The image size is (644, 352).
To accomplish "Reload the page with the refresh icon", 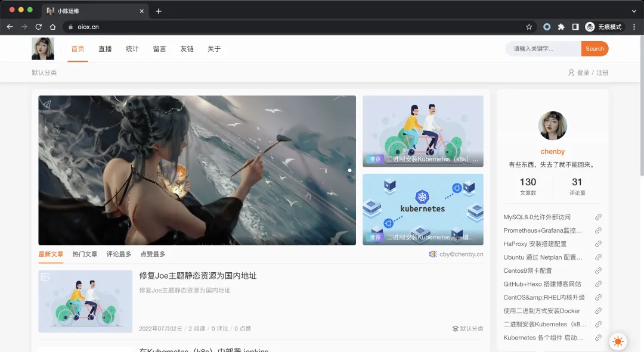I will 39,27.
